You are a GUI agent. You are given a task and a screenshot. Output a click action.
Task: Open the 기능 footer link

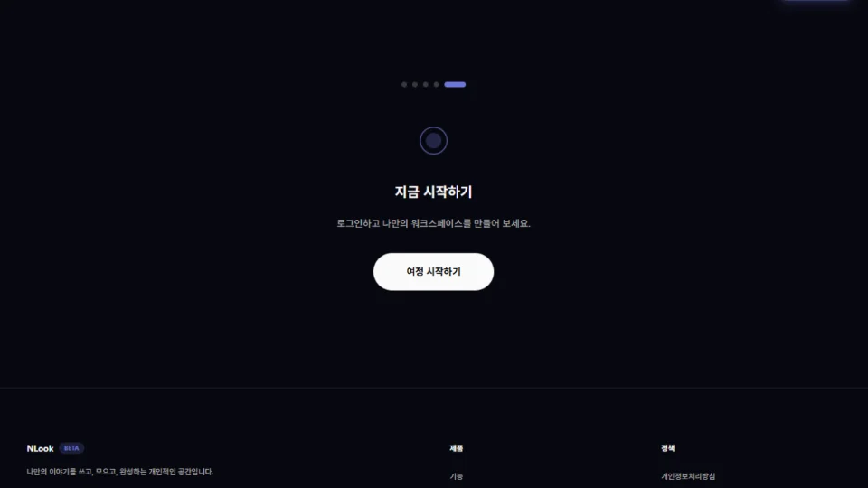point(456,476)
